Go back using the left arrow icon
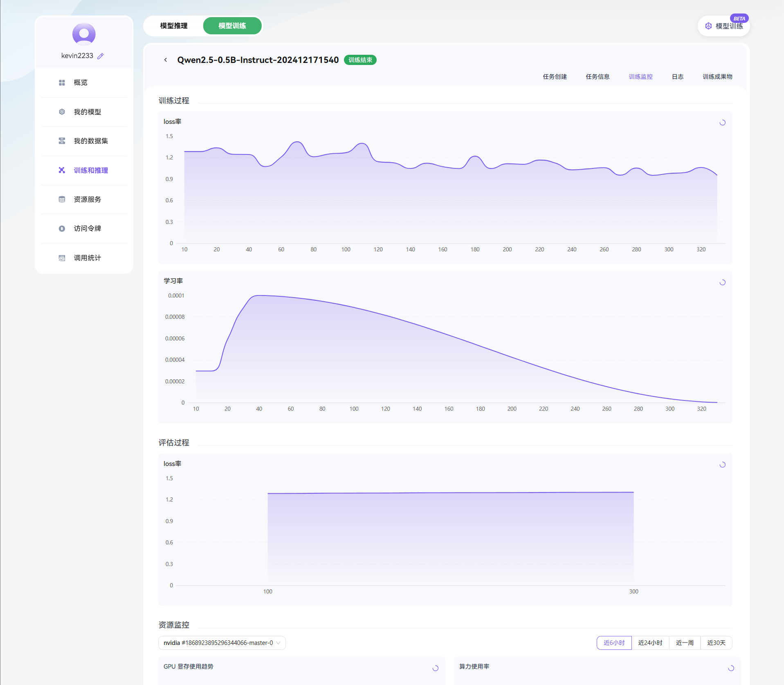This screenshot has height=685, width=784. 166,60
